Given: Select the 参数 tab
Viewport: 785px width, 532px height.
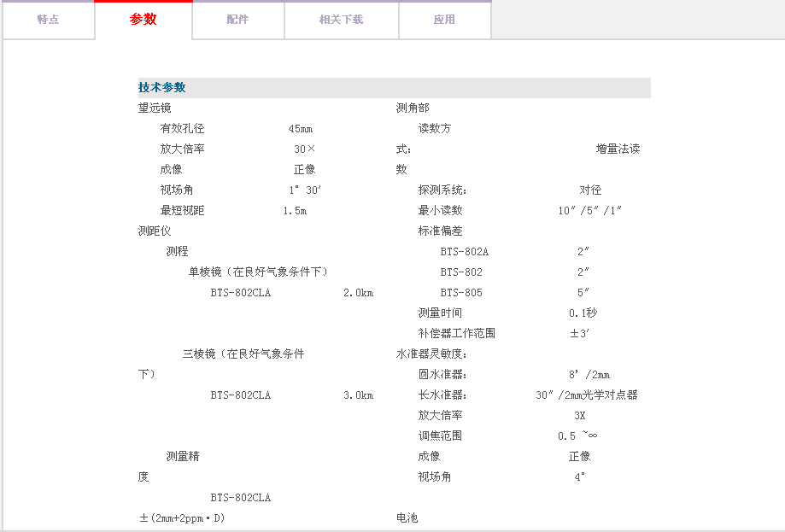Looking at the screenshot, I should click(x=144, y=20).
